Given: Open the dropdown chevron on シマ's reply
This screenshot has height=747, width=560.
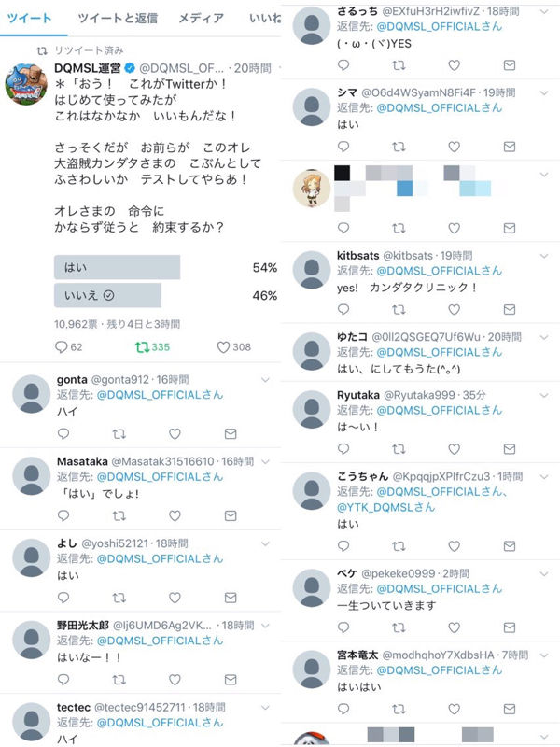Looking at the screenshot, I should pyautogui.click(x=544, y=92).
